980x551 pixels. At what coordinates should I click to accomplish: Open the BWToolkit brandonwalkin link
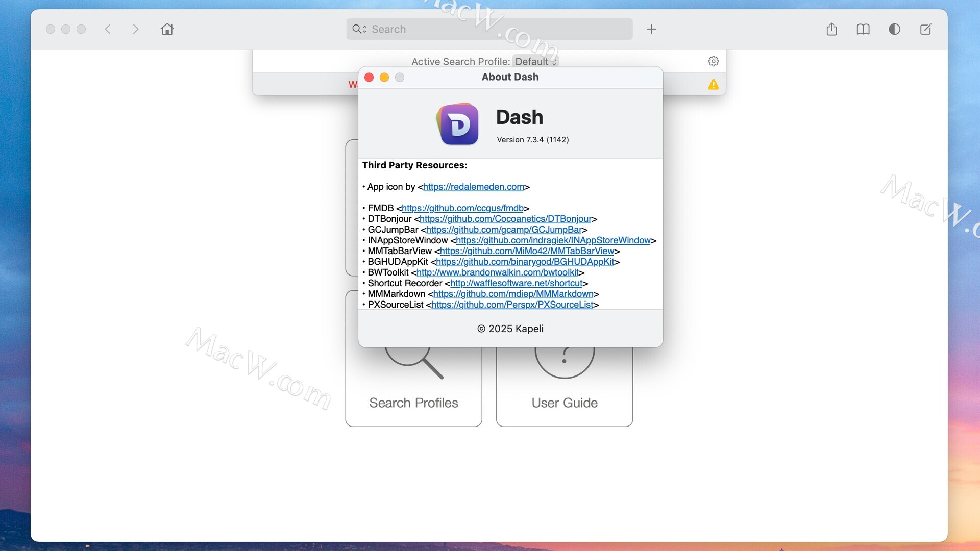tap(498, 272)
